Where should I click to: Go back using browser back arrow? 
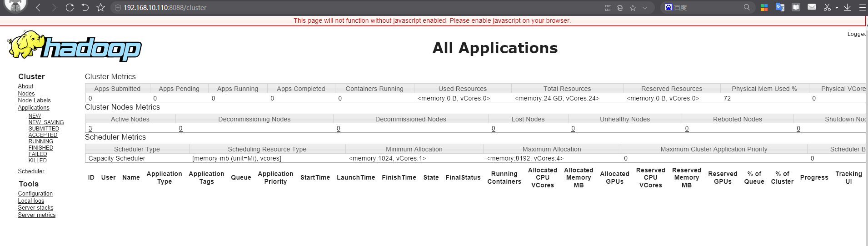[x=38, y=8]
